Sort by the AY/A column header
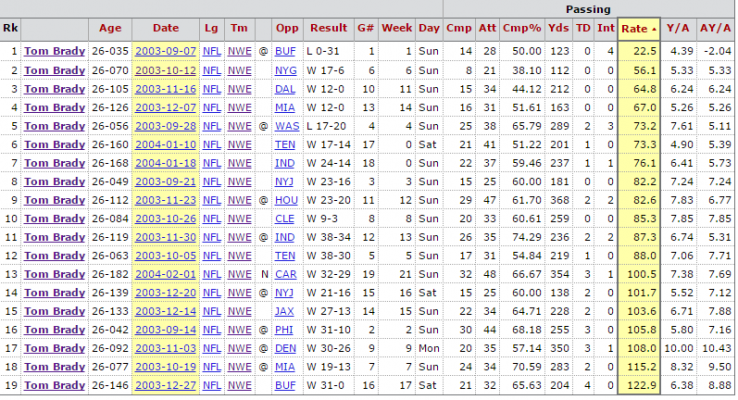Viewport: 738px width, 400px height. pyautogui.click(x=715, y=28)
